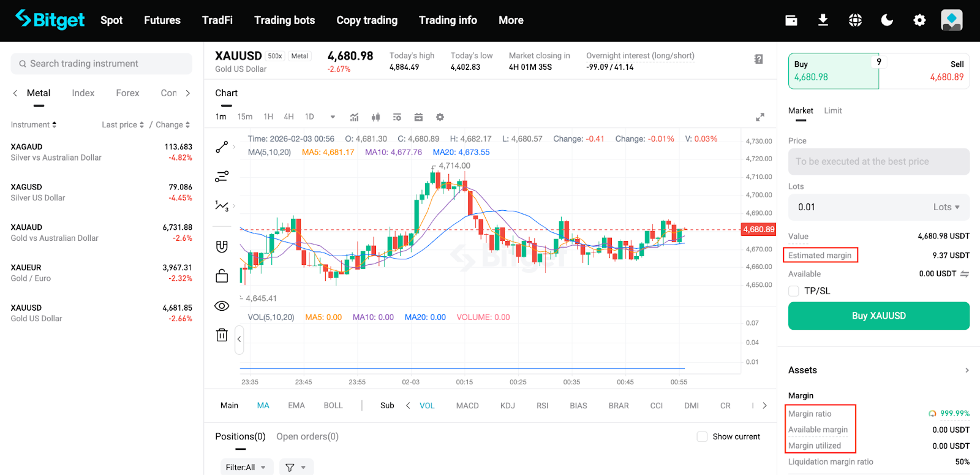Enable the MACD sub indicator
This screenshot has height=475, width=980.
467,406
